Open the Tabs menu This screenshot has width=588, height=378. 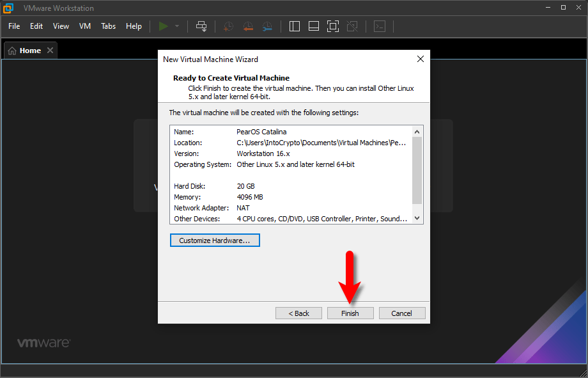click(109, 26)
